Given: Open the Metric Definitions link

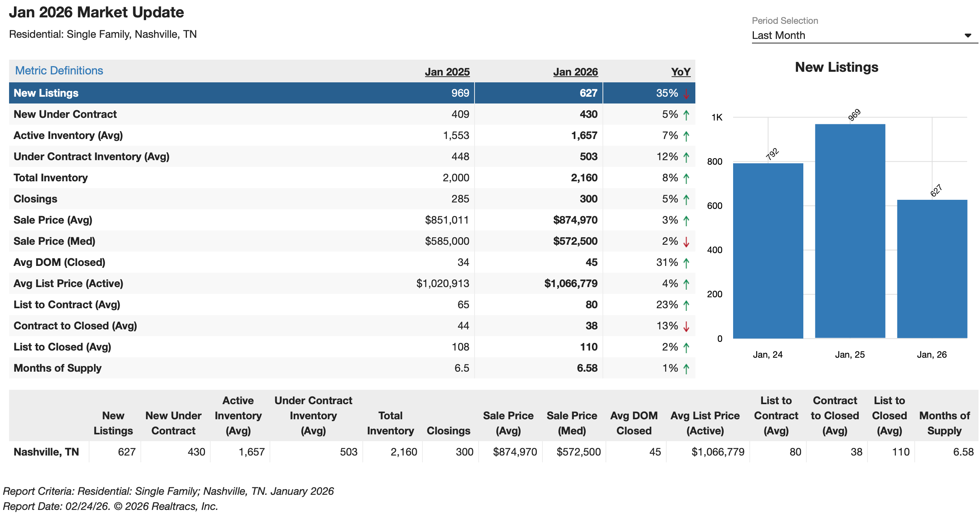Looking at the screenshot, I should [59, 70].
